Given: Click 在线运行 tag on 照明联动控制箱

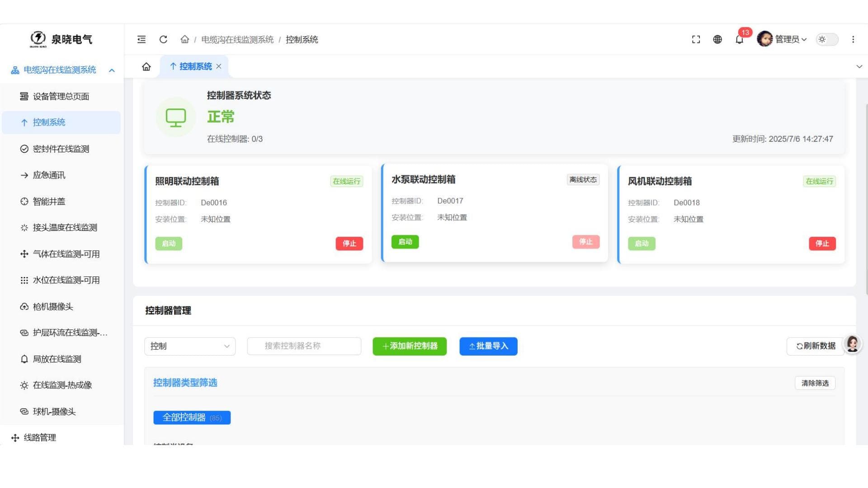Looking at the screenshot, I should tap(347, 181).
